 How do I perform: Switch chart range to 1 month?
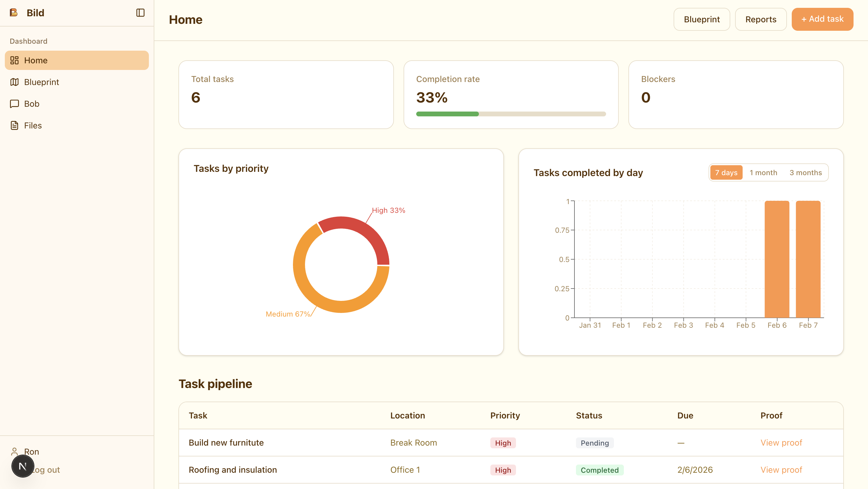tap(763, 172)
